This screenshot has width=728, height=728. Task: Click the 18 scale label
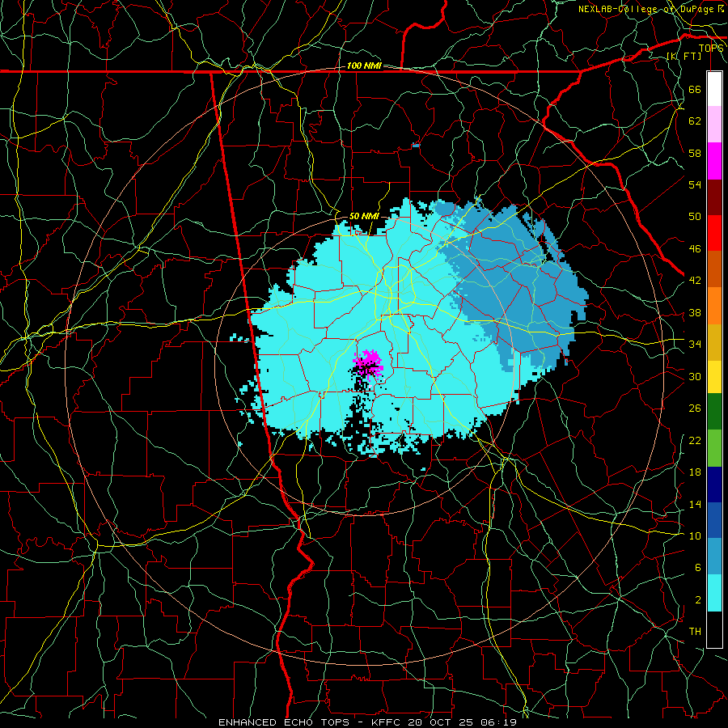(695, 472)
